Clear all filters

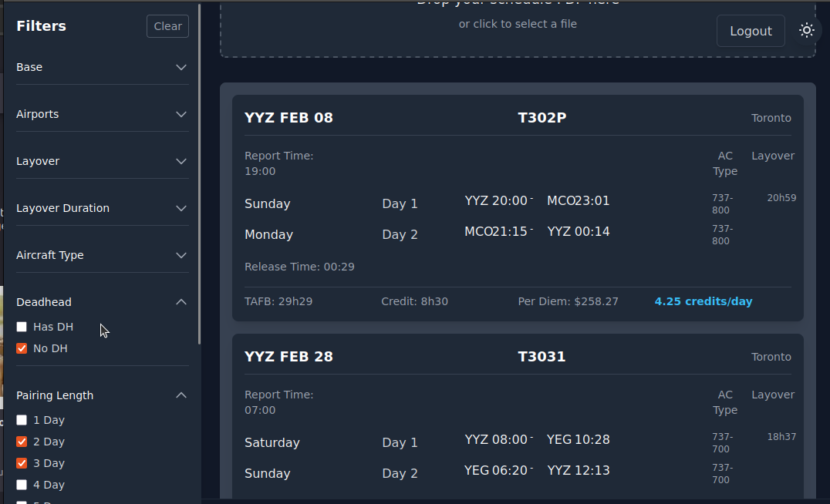pyautogui.click(x=167, y=26)
